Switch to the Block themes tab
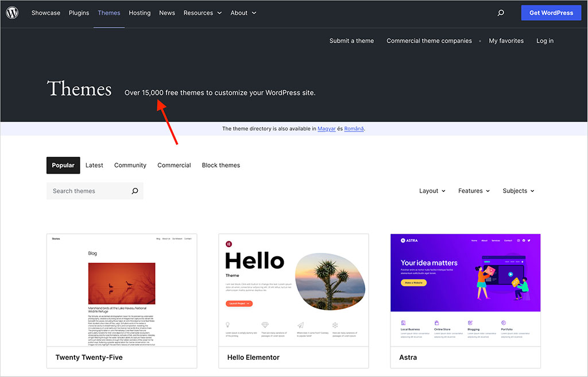This screenshot has height=377, width=588. (221, 165)
